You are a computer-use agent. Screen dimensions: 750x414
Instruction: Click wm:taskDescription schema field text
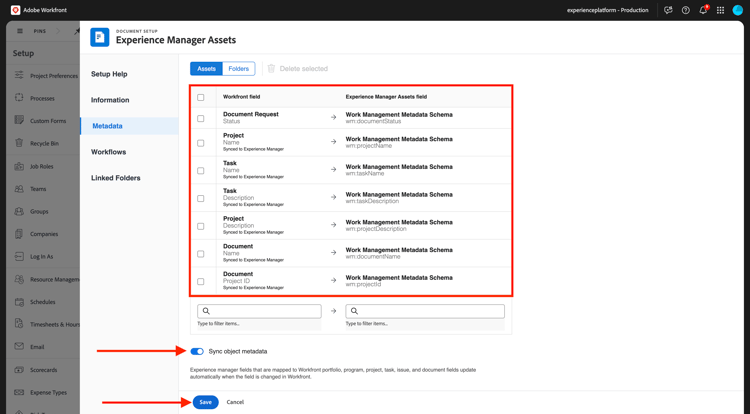click(x=372, y=201)
